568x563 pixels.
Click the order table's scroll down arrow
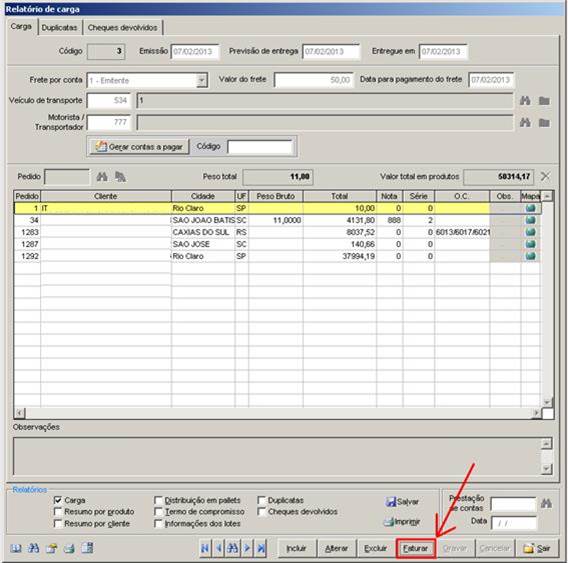pos(547,402)
